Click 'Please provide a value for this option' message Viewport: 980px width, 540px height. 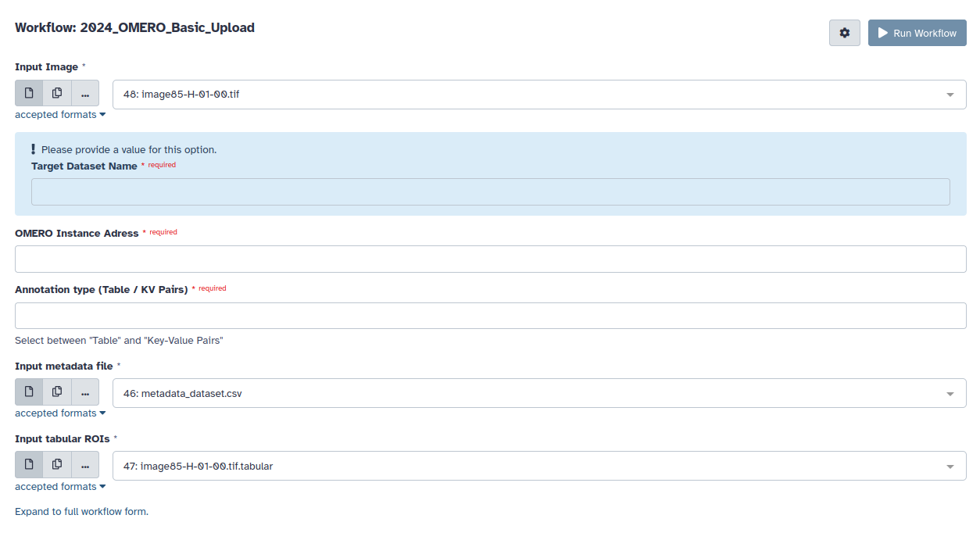point(129,149)
